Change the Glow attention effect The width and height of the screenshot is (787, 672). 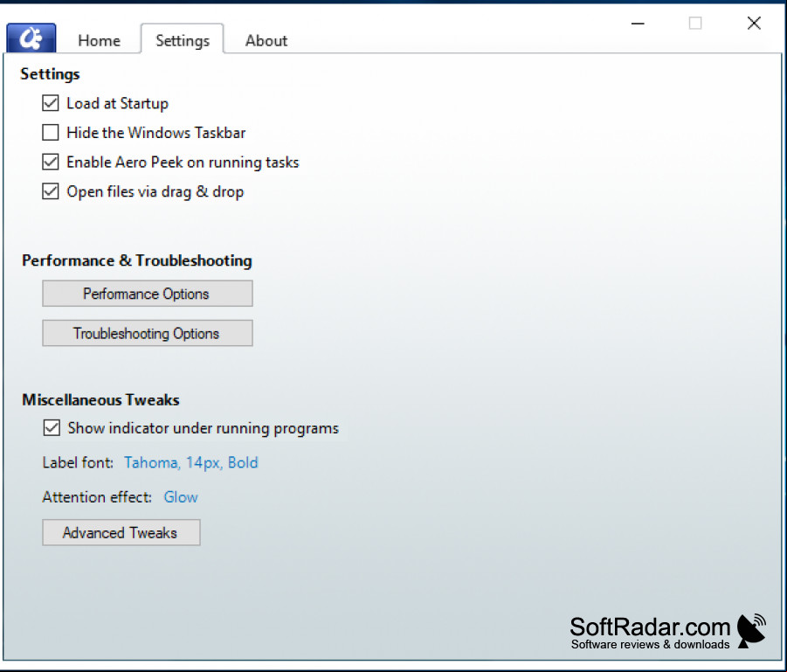point(181,496)
